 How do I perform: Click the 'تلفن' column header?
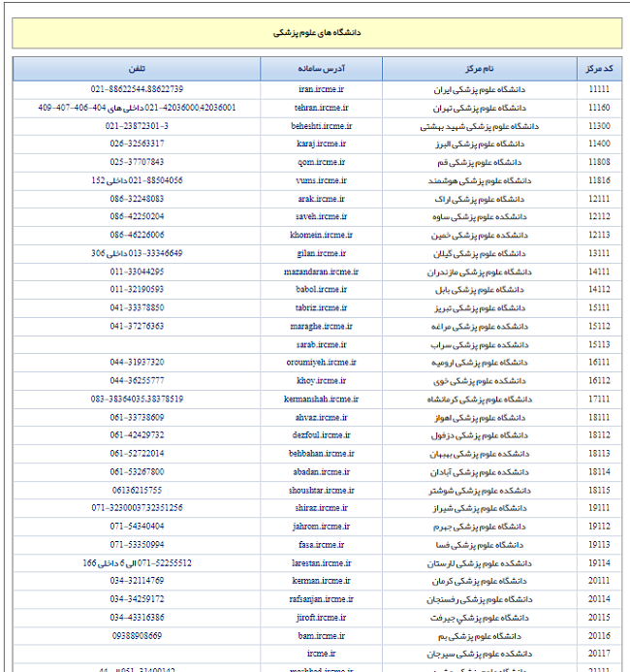pos(137,69)
